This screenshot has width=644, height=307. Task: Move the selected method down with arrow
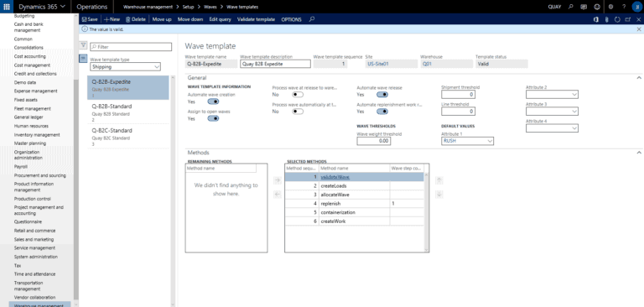coord(439,195)
